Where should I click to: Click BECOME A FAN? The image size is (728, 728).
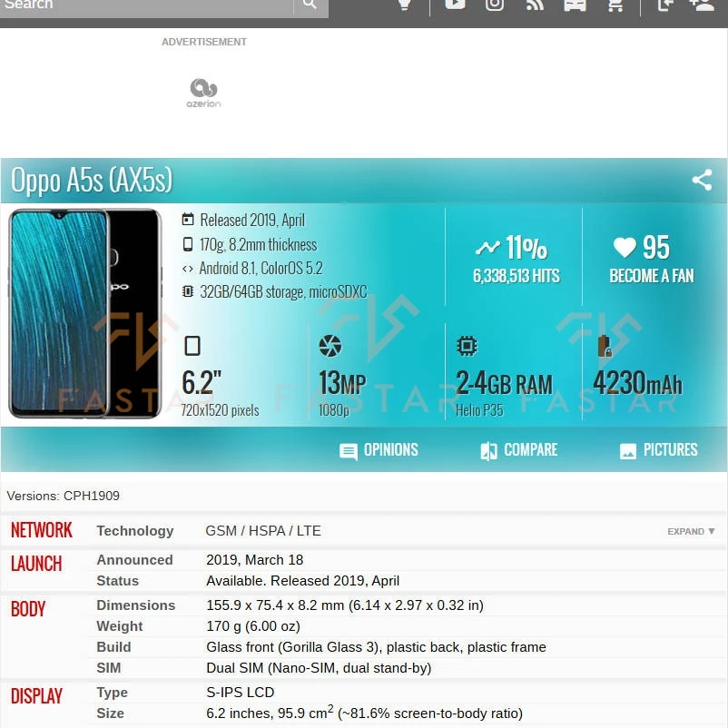coord(652,276)
